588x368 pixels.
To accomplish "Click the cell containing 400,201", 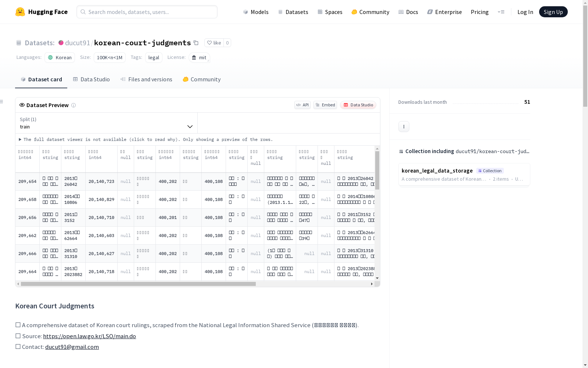I will point(168,217).
